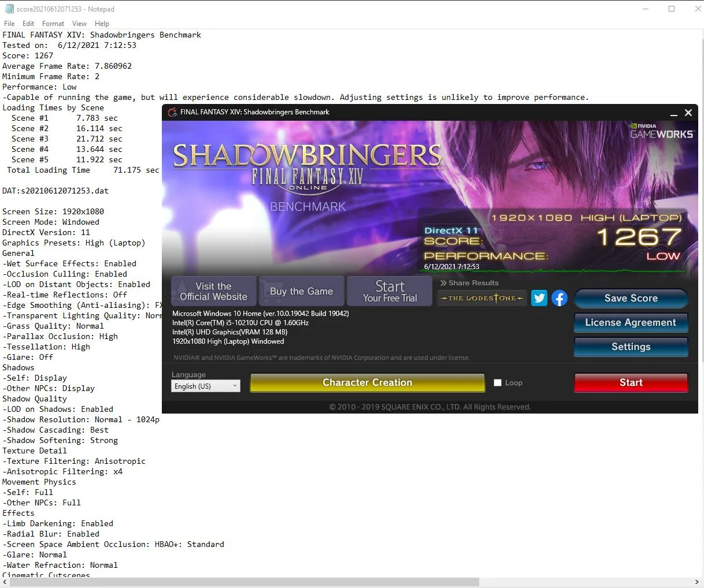Click Intel Core i5-10210U CPU info line
Screen dimensions: 704x588
pyautogui.click(x=240, y=323)
